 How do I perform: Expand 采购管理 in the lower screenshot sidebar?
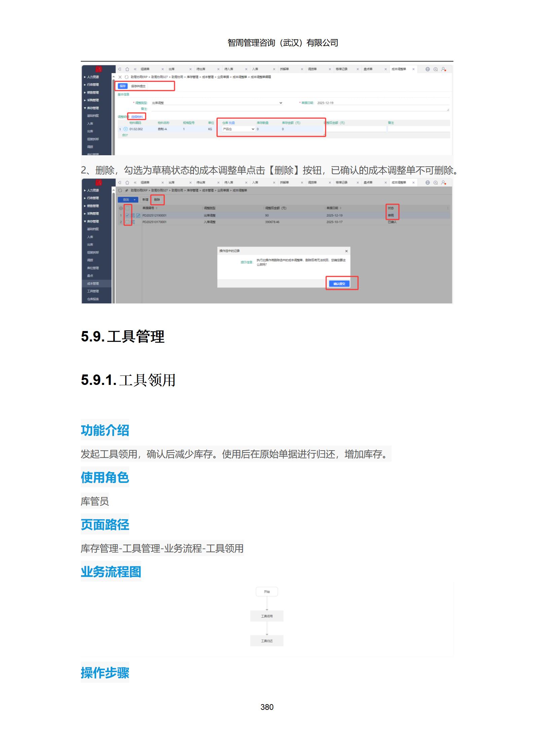(x=92, y=214)
